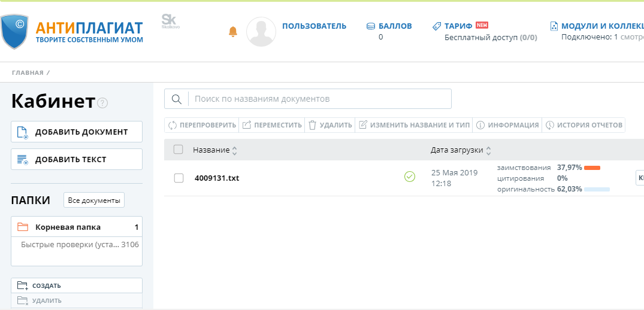
Task: Toggle the select-all documents checkbox
Action: coord(178,150)
